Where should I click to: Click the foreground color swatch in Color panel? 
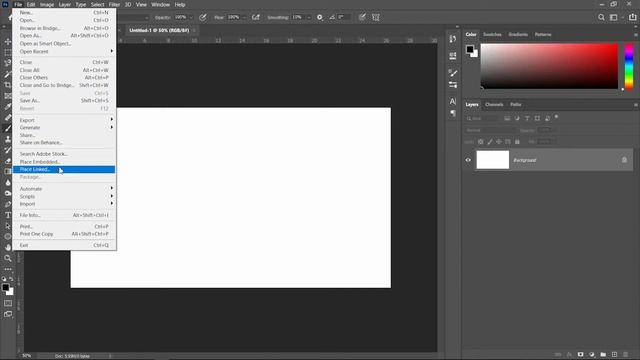(x=470, y=49)
